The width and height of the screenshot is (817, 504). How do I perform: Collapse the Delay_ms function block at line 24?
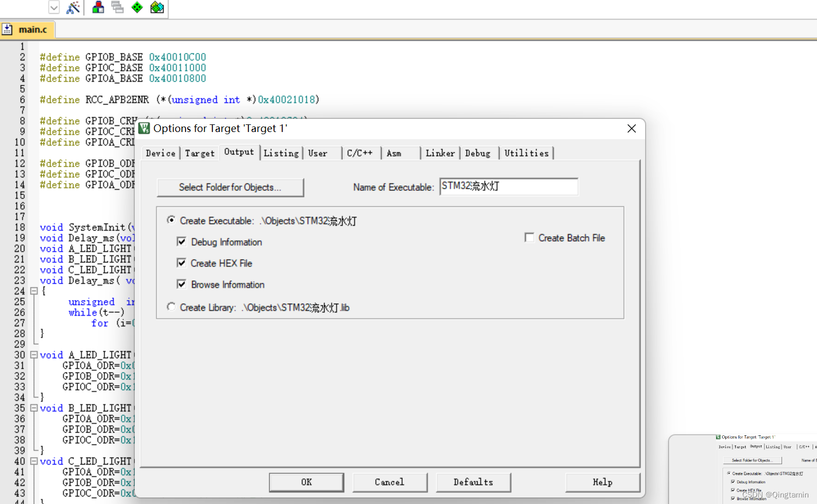[x=33, y=291]
